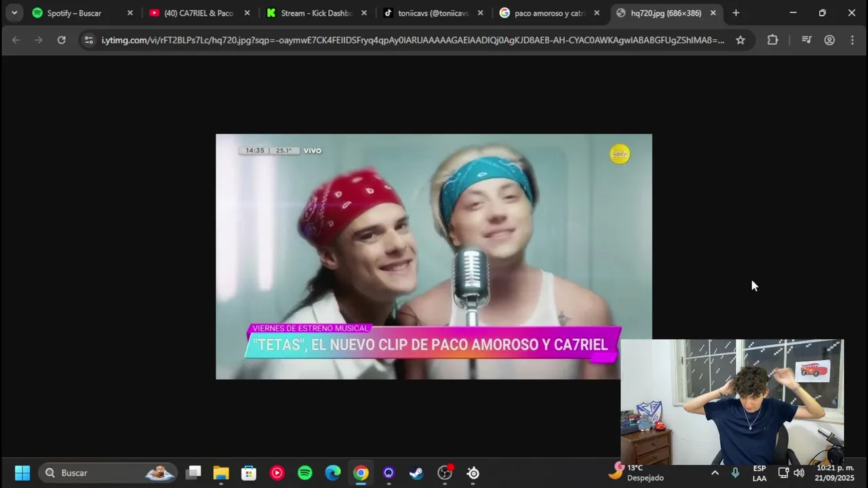Image resolution: width=868 pixels, height=488 pixels.
Task: Open Microsoft Edge from the taskbar
Action: (x=333, y=472)
